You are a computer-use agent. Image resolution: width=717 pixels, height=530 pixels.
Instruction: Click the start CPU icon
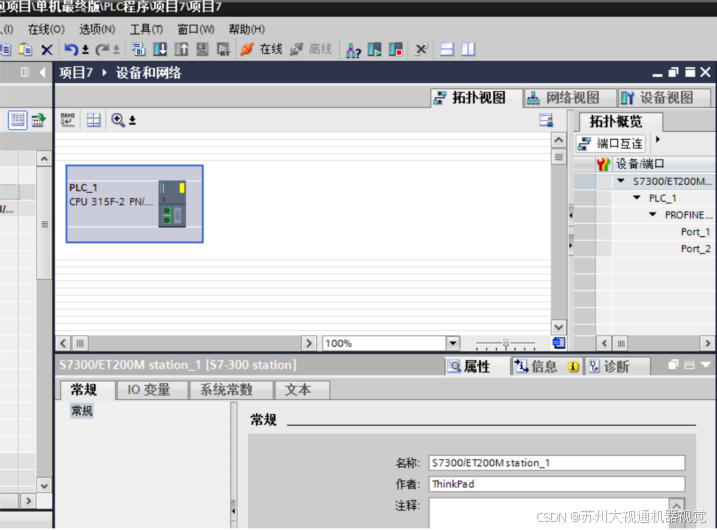point(375,49)
